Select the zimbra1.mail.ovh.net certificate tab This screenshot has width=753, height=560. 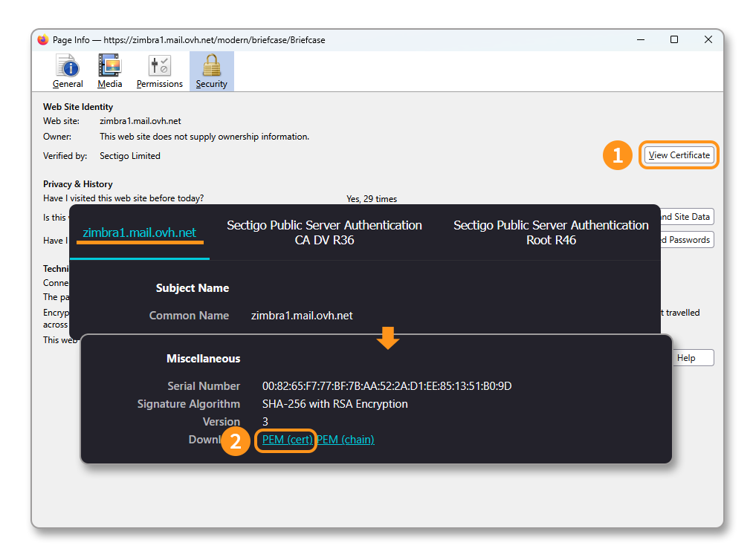(x=140, y=232)
